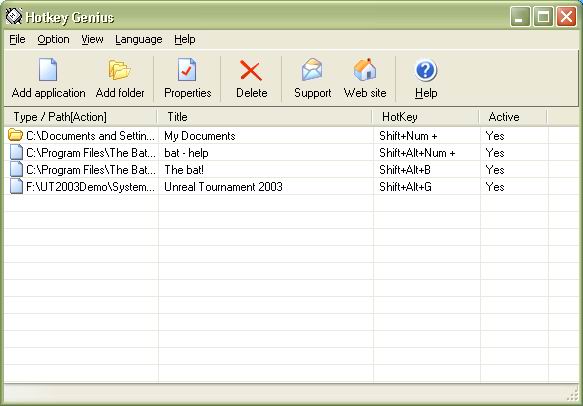Open the Help menu in menu bar
This screenshot has height=406, width=583.
click(184, 39)
